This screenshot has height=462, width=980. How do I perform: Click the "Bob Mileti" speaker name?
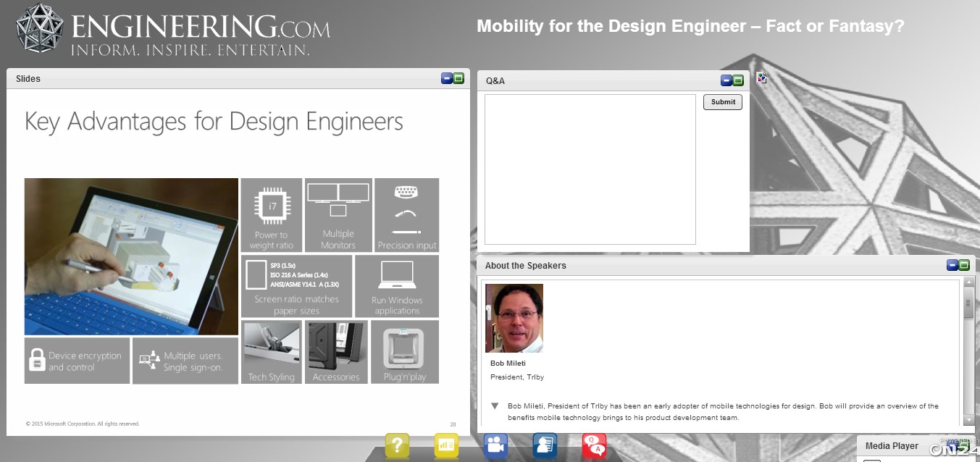tap(508, 364)
